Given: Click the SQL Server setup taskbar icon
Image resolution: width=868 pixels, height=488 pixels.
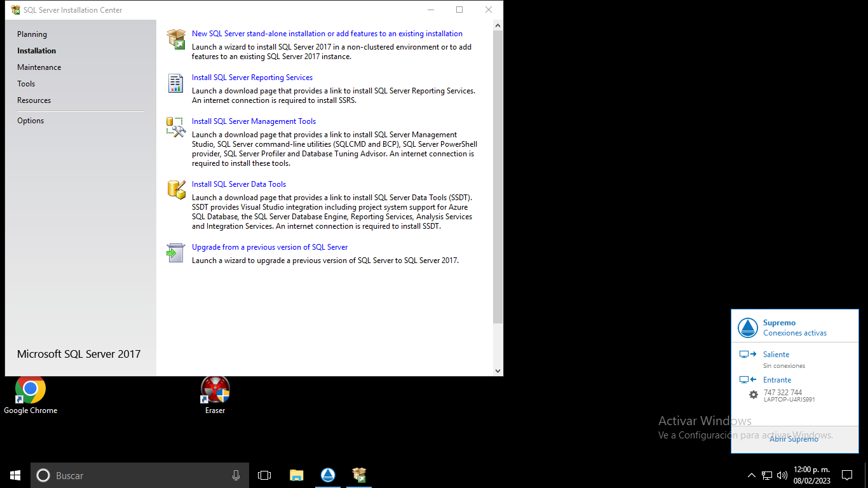Looking at the screenshot, I should [359, 475].
